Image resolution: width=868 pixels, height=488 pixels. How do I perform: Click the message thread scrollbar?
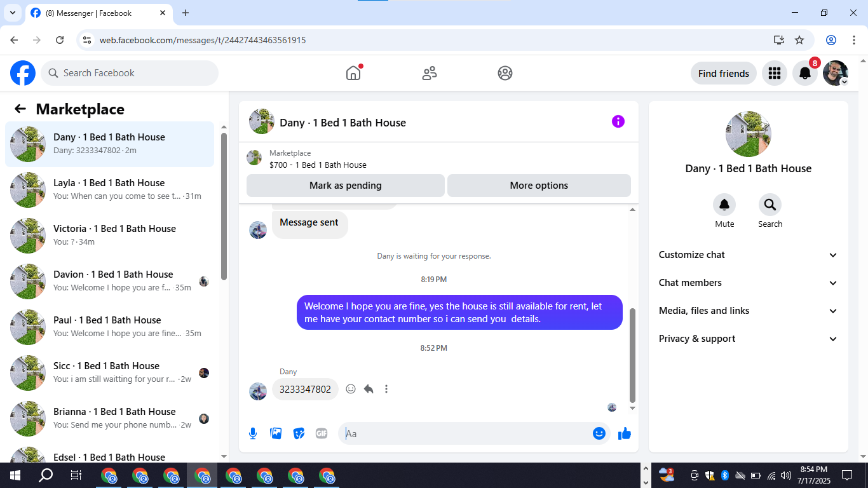pos(632,355)
